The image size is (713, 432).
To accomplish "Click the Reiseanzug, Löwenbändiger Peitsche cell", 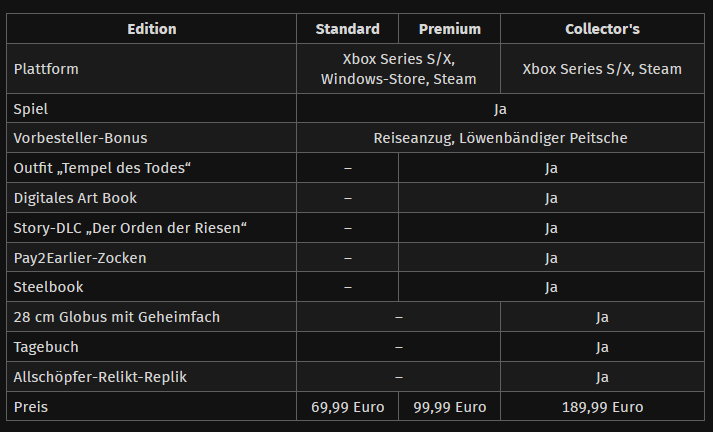I will click(500, 138).
